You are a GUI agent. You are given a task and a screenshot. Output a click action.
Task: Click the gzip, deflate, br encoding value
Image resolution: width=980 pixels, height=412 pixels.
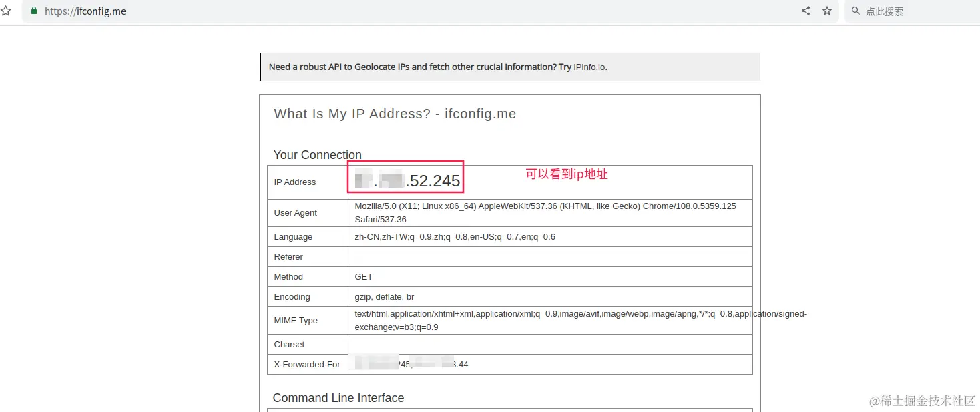pyautogui.click(x=385, y=297)
